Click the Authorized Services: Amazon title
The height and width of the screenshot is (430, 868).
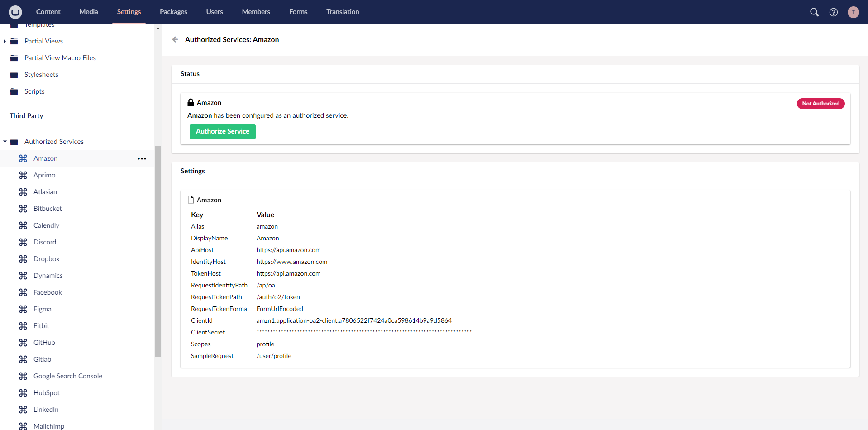coord(232,40)
